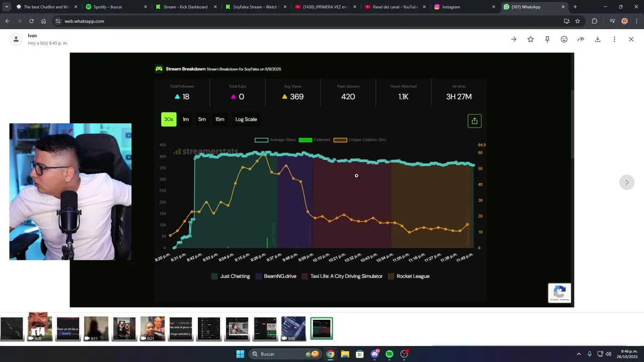Open the Chrome extensions puzzle icon
The width and height of the screenshot is (644, 362).
click(x=594, y=21)
